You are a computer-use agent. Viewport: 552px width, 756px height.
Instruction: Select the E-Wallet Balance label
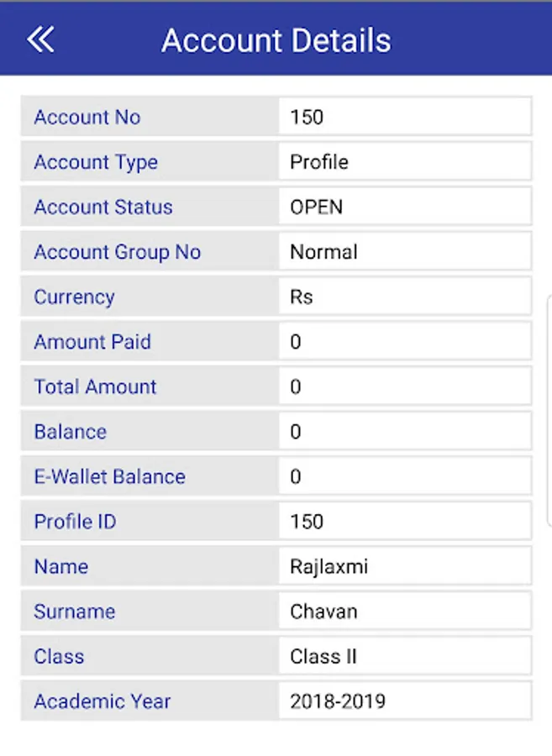(109, 476)
